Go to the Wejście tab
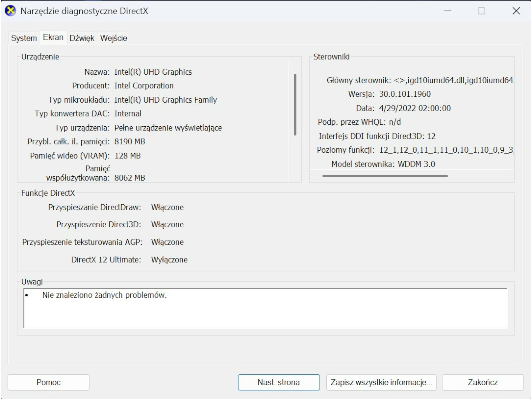The width and height of the screenshot is (532, 399). (113, 38)
